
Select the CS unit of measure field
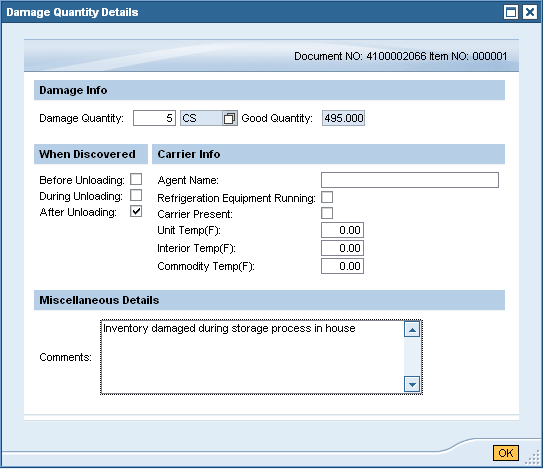(x=202, y=118)
